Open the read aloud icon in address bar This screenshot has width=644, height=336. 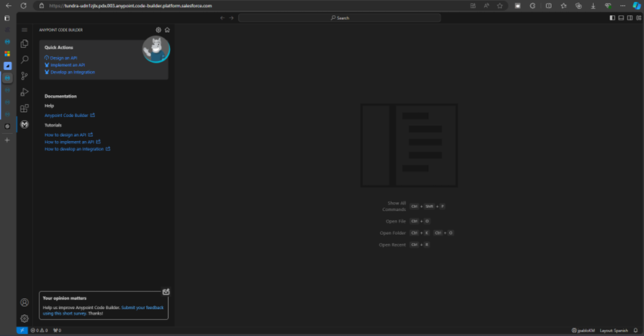tap(486, 6)
